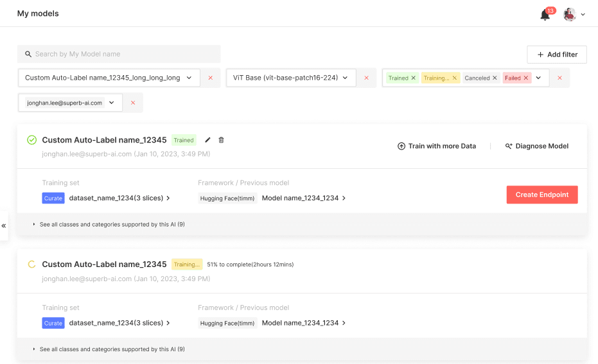Remove the jonghan.lee email filter red X
The image size is (598, 364).
tap(133, 103)
